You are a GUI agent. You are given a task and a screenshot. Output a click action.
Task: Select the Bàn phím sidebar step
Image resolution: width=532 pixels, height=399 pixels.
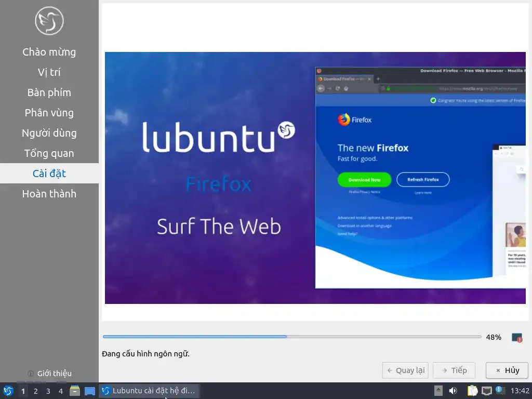(49, 92)
